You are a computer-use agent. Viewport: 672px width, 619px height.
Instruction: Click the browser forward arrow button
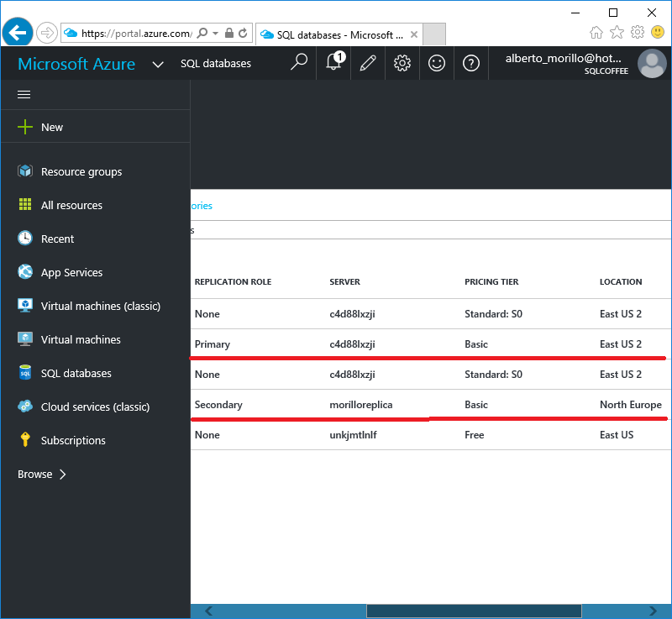click(x=47, y=33)
